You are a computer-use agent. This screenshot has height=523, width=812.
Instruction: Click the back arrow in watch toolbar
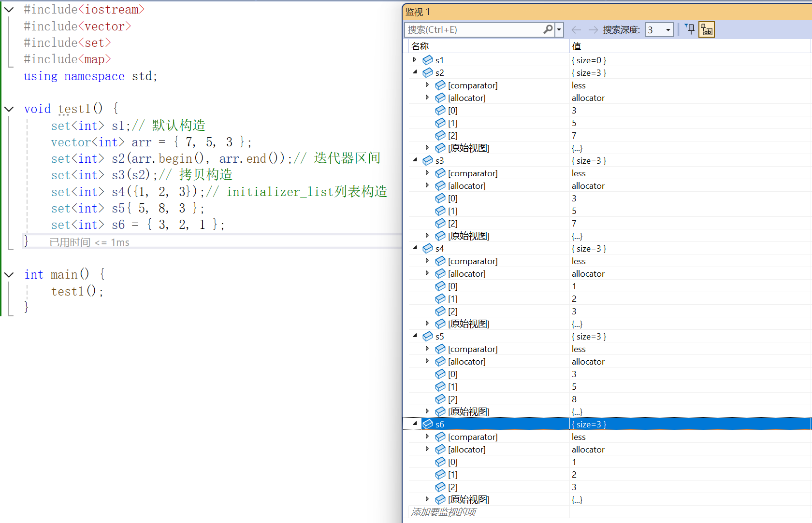click(x=576, y=30)
